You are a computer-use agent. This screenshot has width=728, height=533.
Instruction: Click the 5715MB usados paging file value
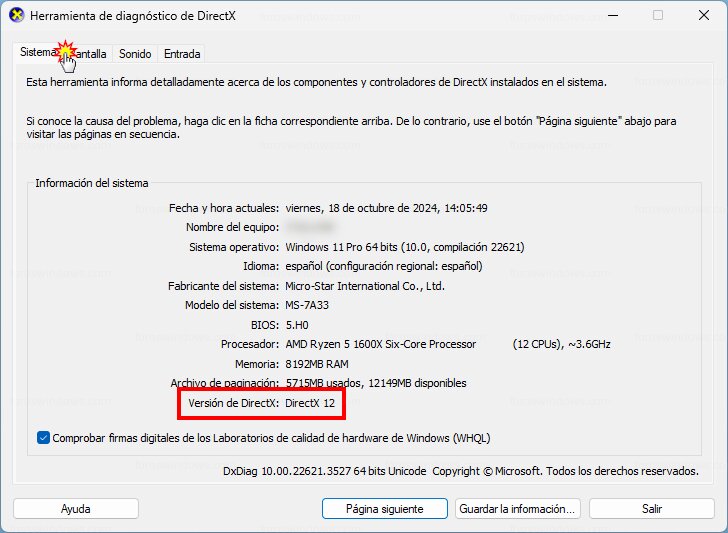click(x=376, y=383)
